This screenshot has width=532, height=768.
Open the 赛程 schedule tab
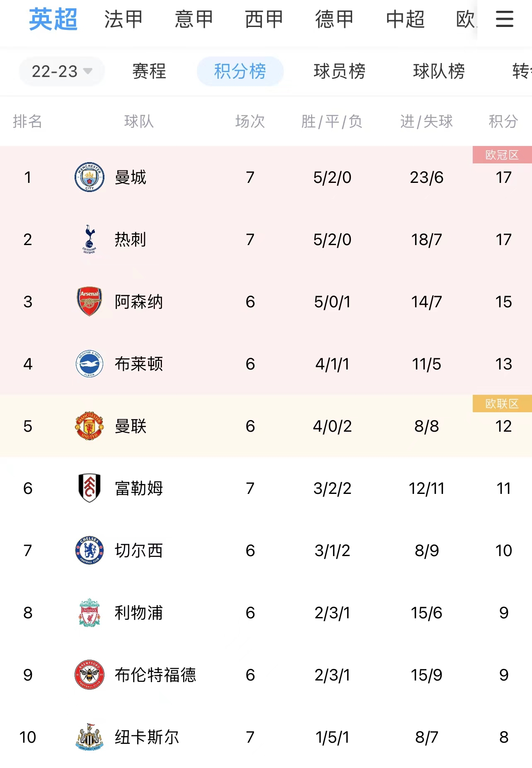point(149,71)
